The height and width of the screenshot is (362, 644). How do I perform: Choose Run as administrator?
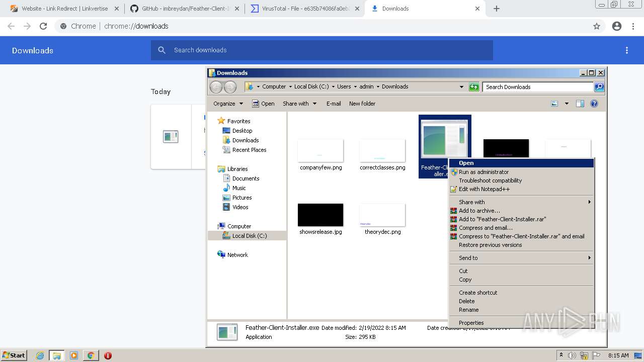pos(521,172)
